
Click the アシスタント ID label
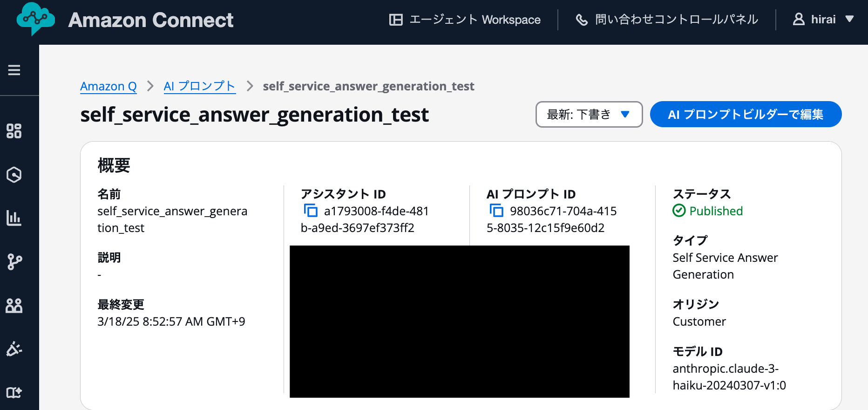click(x=343, y=194)
